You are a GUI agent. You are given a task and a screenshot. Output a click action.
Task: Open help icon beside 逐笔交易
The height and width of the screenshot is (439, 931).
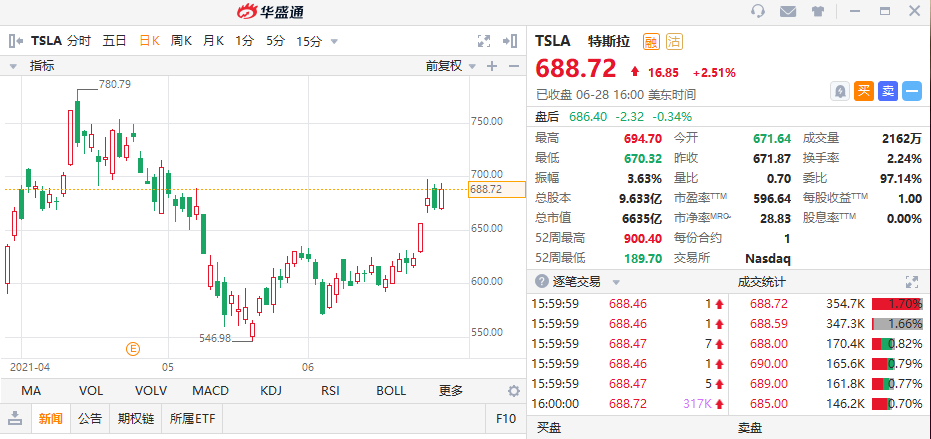(x=542, y=282)
